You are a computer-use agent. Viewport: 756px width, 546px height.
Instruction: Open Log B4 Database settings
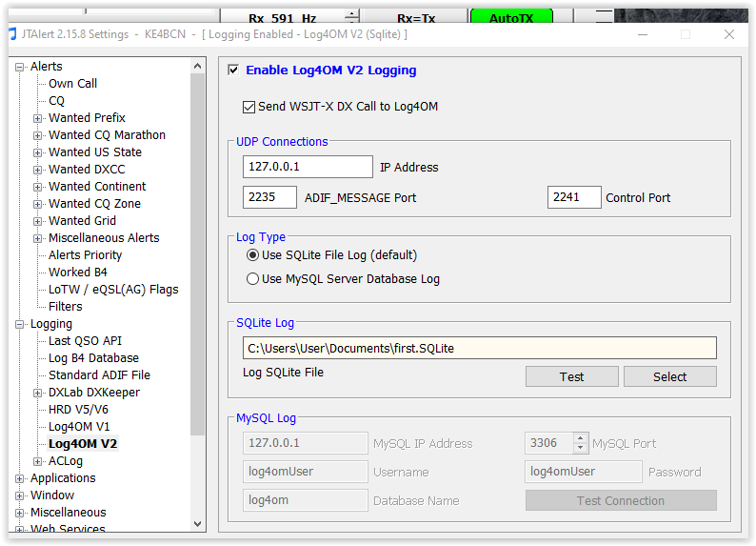pyautogui.click(x=93, y=358)
